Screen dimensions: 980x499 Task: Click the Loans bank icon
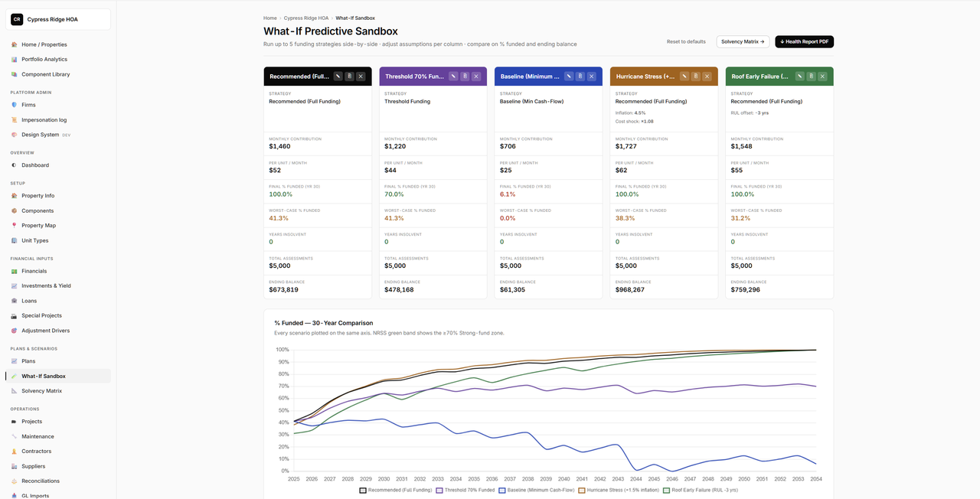(14, 301)
